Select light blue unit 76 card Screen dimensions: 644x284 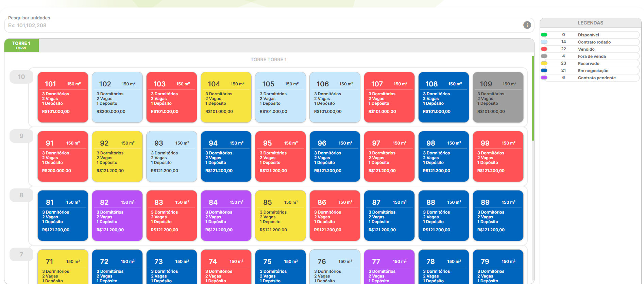pos(335,267)
